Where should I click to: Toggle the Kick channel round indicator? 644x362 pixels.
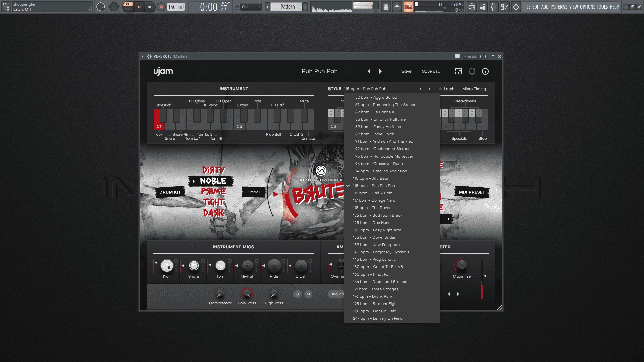[x=176, y=261]
